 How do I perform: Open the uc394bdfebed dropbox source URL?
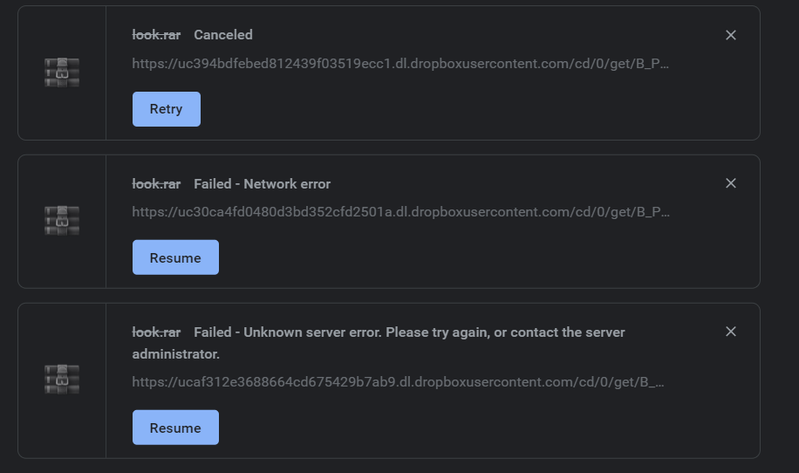click(400, 64)
